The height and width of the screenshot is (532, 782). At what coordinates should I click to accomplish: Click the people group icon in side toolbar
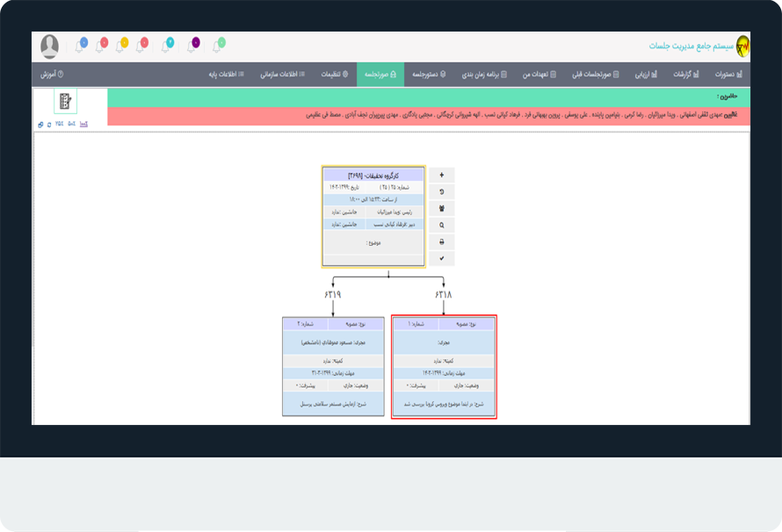click(x=441, y=208)
